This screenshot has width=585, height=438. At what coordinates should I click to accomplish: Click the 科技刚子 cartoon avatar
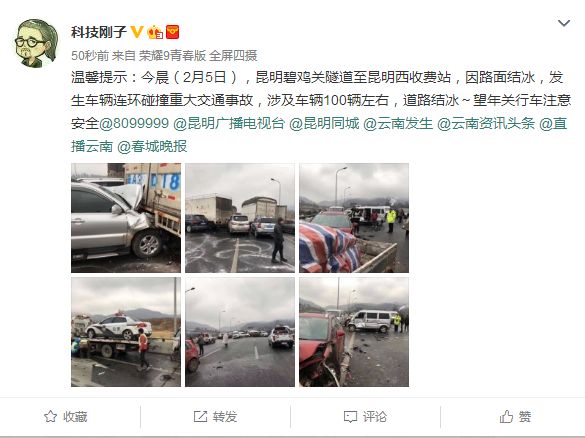click(x=36, y=43)
